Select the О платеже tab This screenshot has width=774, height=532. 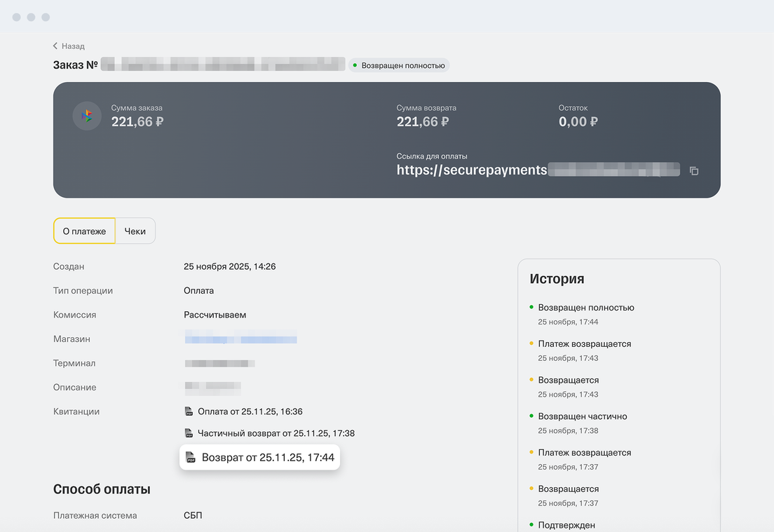[x=84, y=231]
